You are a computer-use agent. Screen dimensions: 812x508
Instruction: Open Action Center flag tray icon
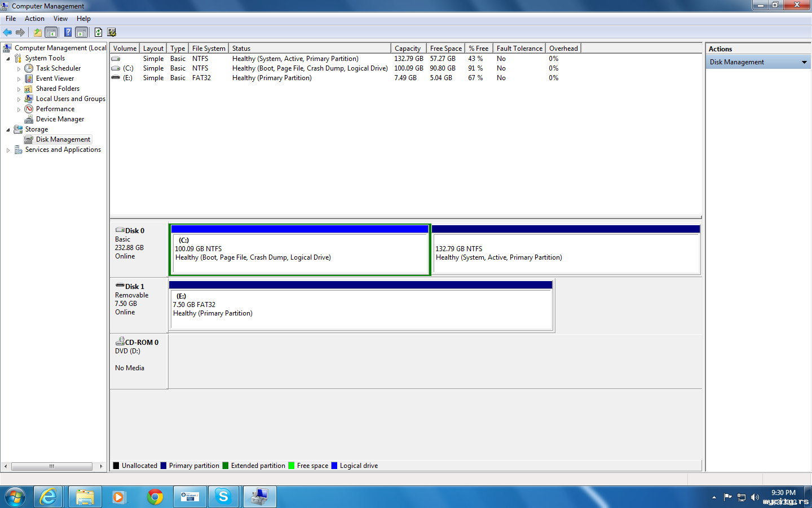click(728, 497)
